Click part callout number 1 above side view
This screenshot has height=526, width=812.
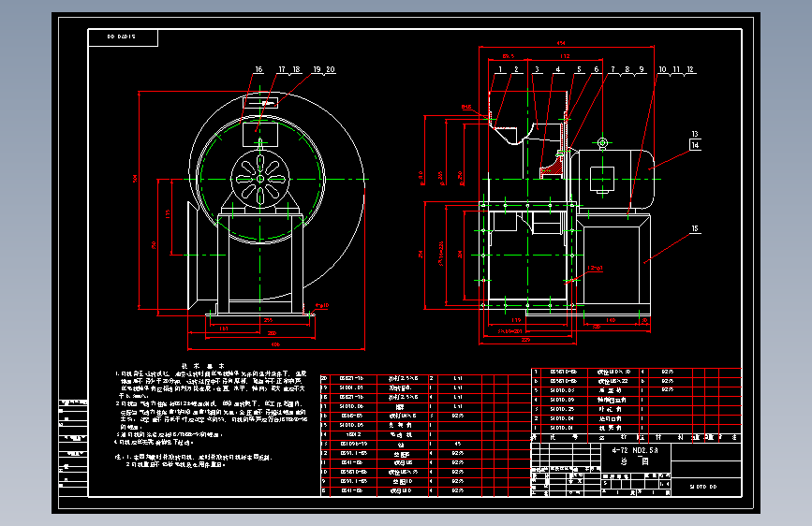click(500, 69)
